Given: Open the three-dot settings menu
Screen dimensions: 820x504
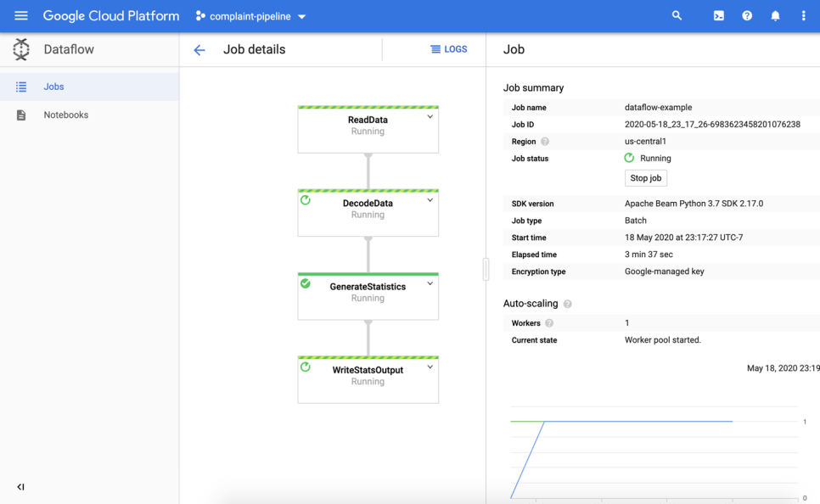Looking at the screenshot, I should coord(803,15).
